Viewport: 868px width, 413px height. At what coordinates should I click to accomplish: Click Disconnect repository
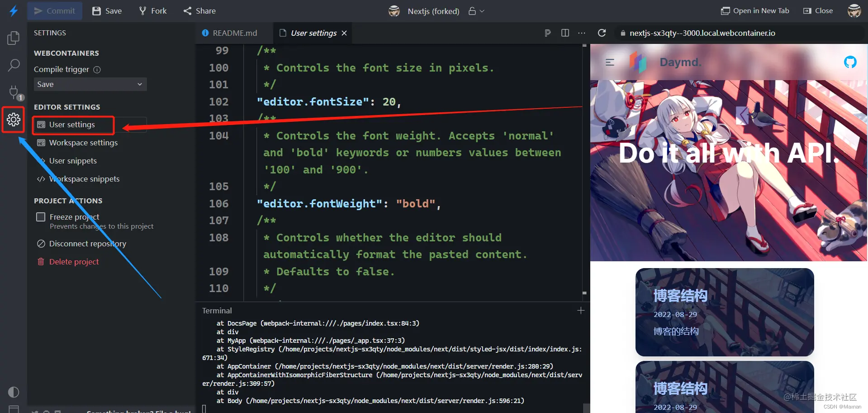coord(81,244)
